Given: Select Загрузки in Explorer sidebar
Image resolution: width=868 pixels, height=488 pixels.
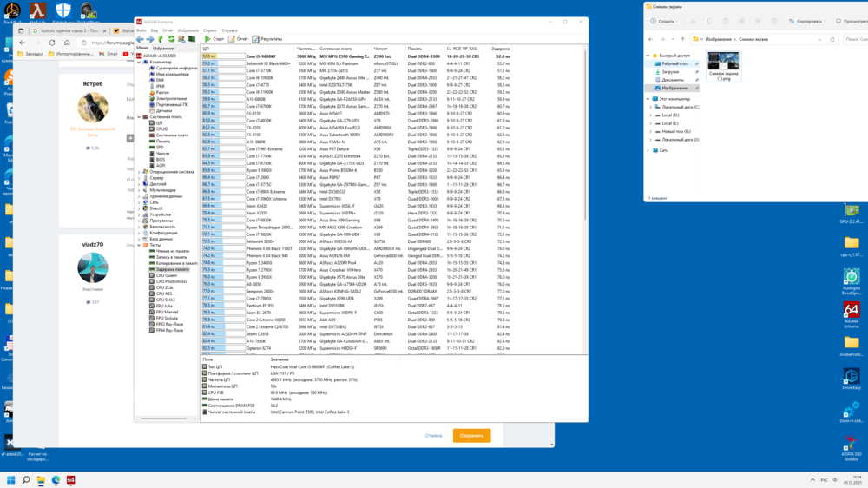Looking at the screenshot, I should (670, 72).
